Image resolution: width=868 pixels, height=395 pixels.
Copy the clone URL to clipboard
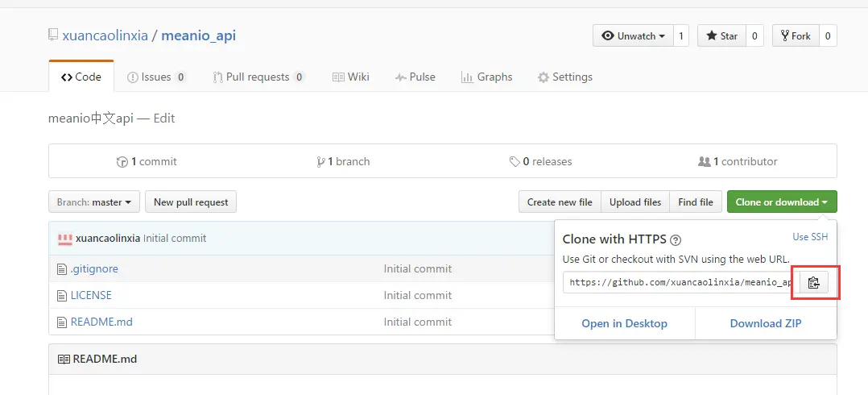pos(813,282)
